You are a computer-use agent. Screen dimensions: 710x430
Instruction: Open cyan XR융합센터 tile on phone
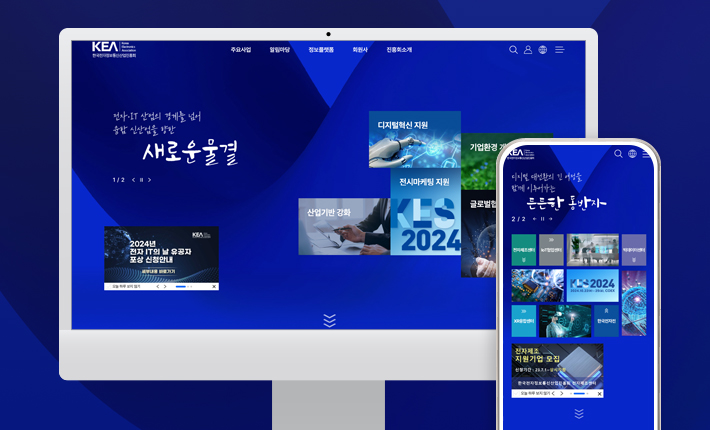[524, 321]
